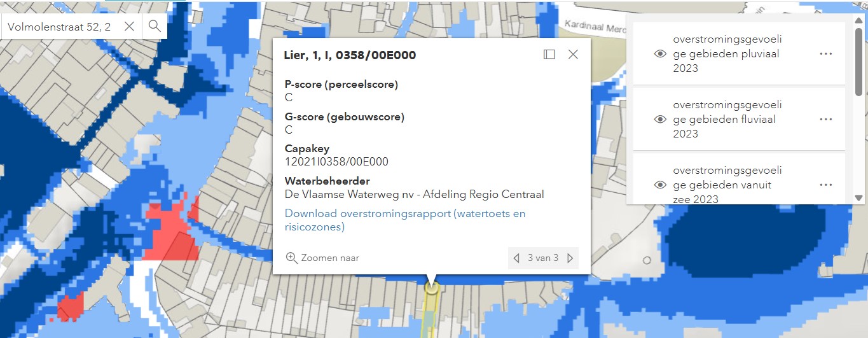Image resolution: width=868 pixels, height=338 pixels.
Task: Open options menu for pluviaal 2023 layer
Action: click(x=826, y=54)
